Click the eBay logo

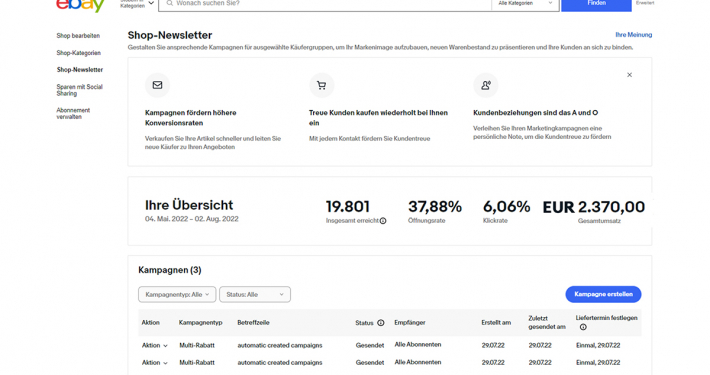(x=81, y=5)
